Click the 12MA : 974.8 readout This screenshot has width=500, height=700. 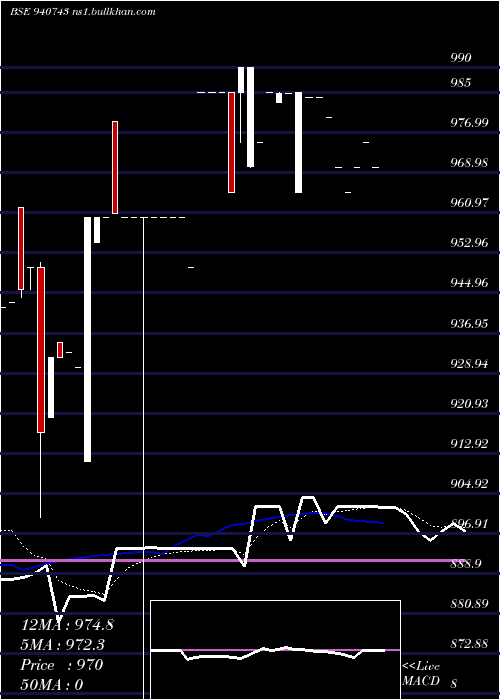tap(67, 625)
